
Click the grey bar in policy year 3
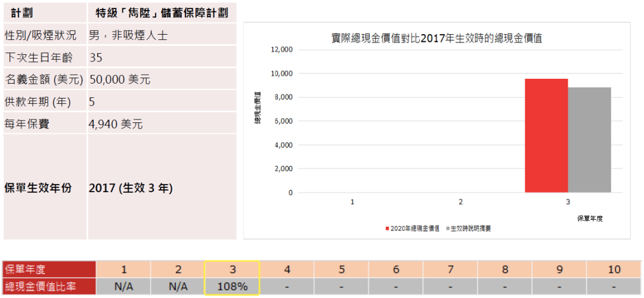(x=589, y=140)
